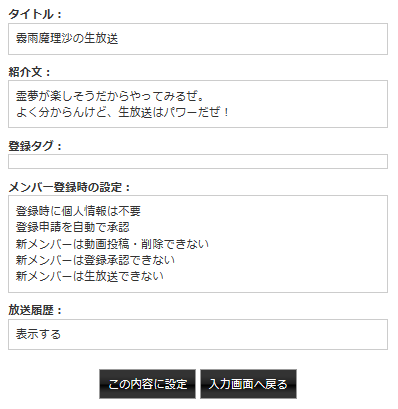
Task: Select the タイトル field with 霧雨魔理沙の生放送
Action: pyautogui.click(x=198, y=39)
